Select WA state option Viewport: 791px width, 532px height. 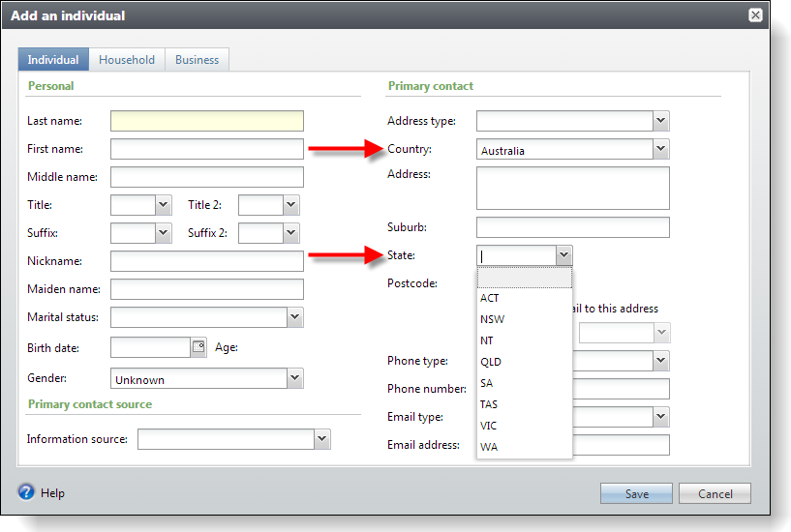pyautogui.click(x=489, y=447)
